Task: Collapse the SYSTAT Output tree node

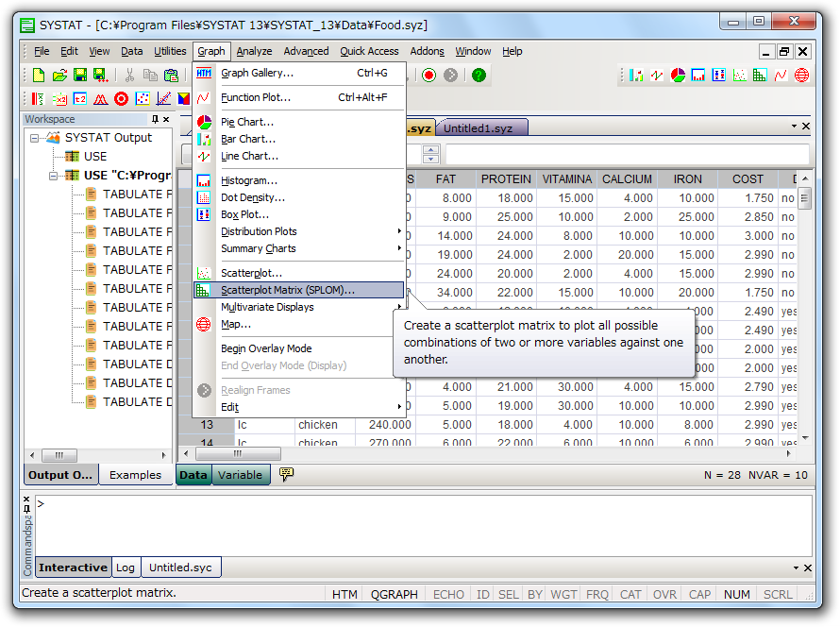Action: tap(34, 138)
